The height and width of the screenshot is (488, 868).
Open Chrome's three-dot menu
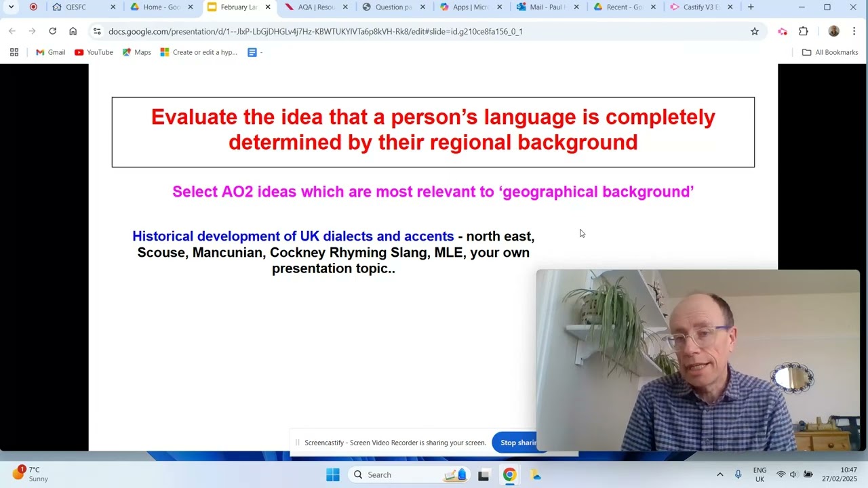coord(854,31)
